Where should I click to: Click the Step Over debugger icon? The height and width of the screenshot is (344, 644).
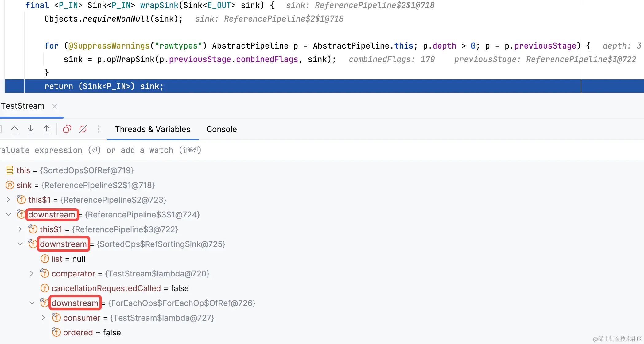15,129
